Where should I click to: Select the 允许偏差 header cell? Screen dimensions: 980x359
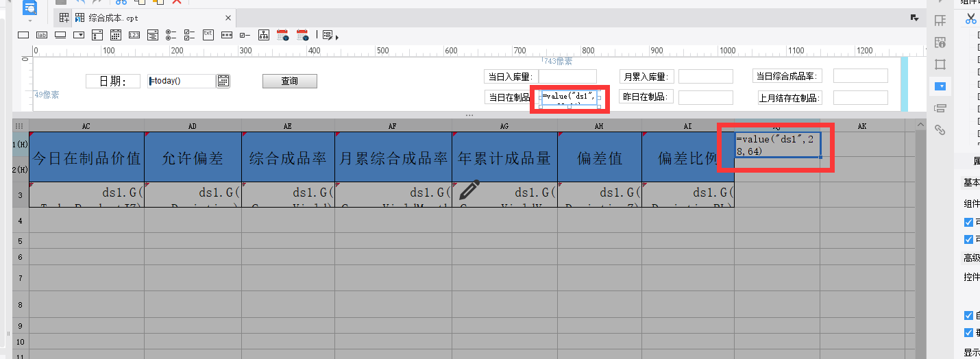pos(193,157)
